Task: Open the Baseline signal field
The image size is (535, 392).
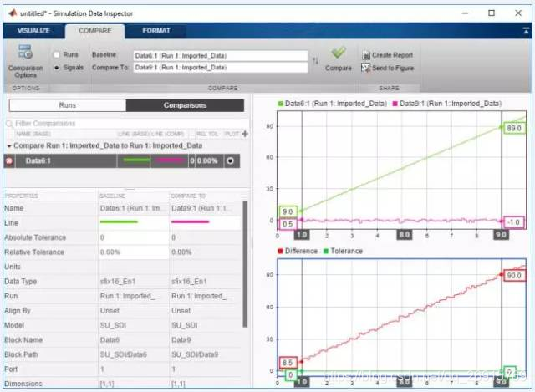Action: [220, 55]
